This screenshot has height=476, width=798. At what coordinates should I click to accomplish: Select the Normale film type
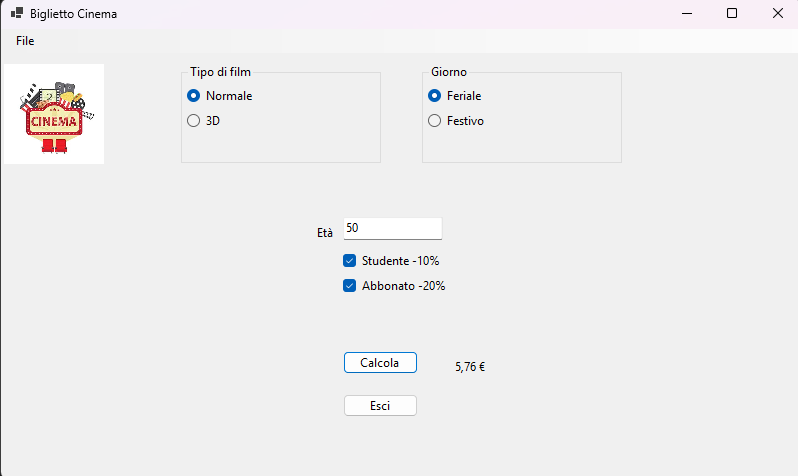click(220, 96)
